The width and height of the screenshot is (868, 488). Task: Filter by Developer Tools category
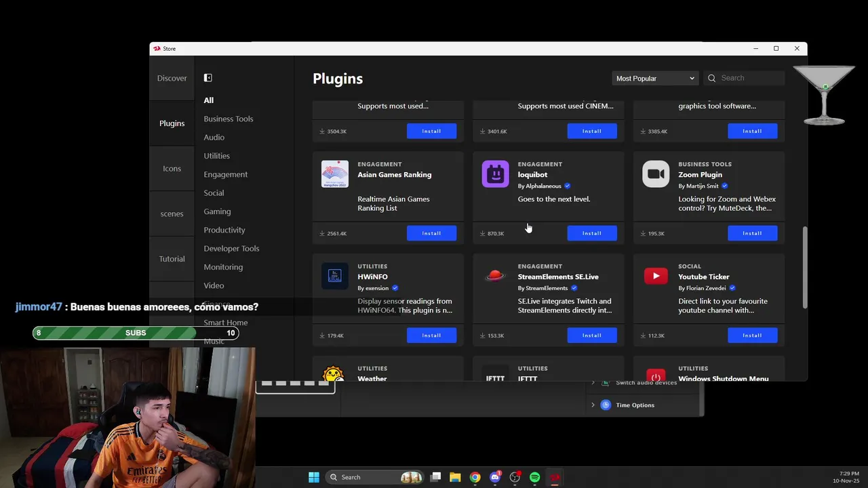(231, 248)
